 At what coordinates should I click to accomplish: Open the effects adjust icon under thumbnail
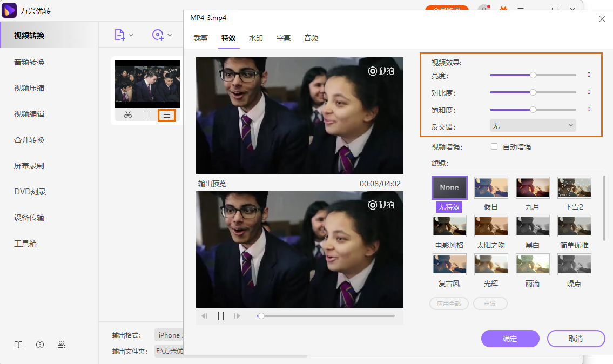[x=166, y=114]
